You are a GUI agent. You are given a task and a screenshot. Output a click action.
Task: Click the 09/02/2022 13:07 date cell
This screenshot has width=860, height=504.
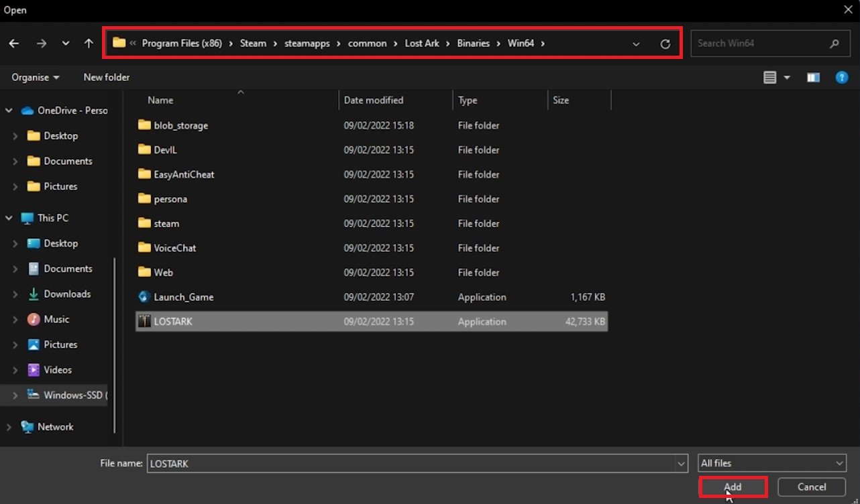[379, 297]
